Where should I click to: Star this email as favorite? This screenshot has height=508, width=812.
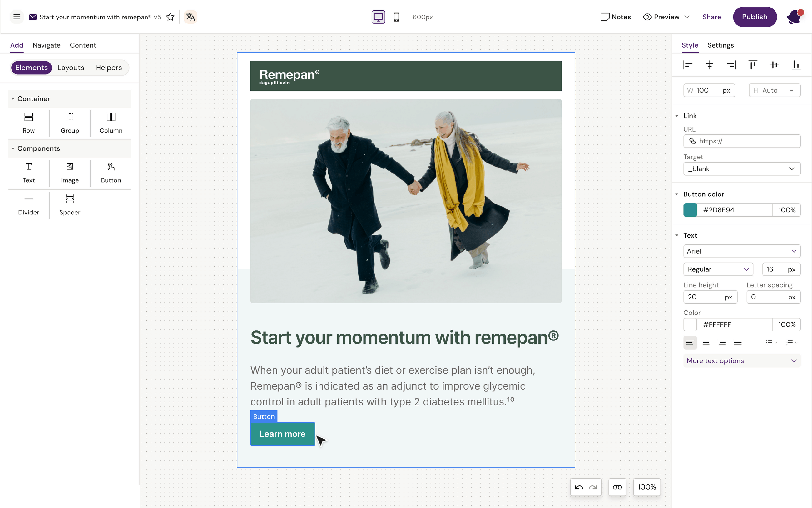click(170, 17)
